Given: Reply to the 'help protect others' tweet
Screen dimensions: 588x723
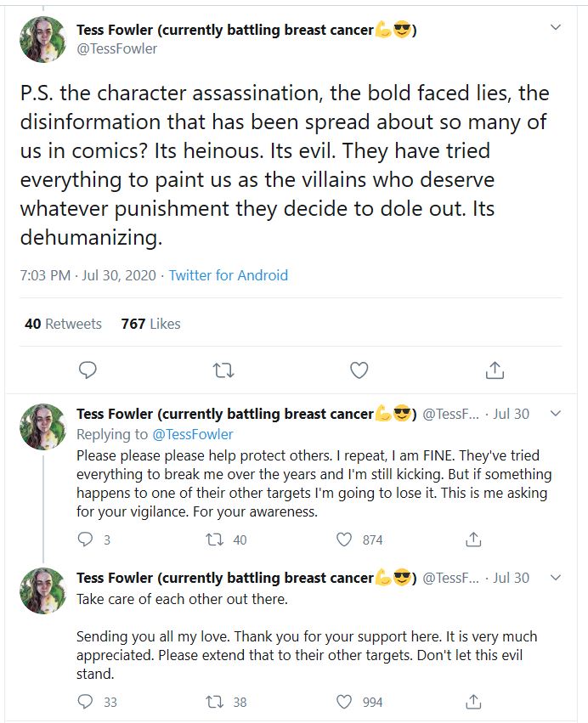Looking at the screenshot, I should 85,539.
